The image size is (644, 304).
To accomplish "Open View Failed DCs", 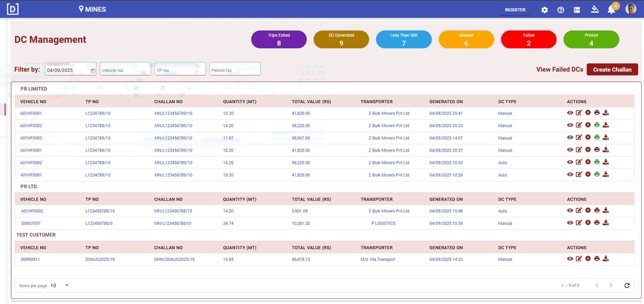I will click(559, 69).
